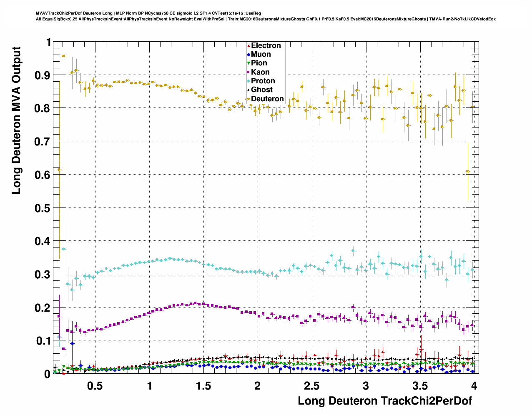Viewport: 532px width, 415px height.
Task: Click the outlier Deuteron point near 0.61 at far right
Action: 468,171
